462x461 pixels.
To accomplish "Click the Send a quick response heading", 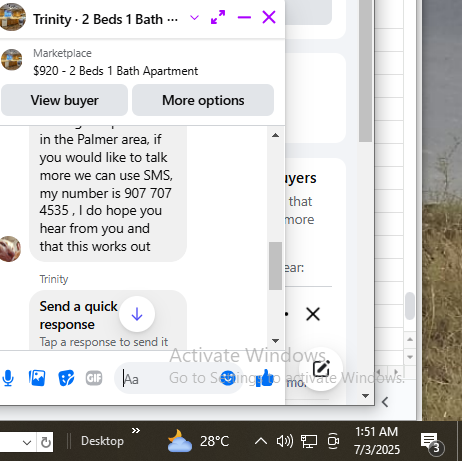I will pyautogui.click(x=78, y=315).
